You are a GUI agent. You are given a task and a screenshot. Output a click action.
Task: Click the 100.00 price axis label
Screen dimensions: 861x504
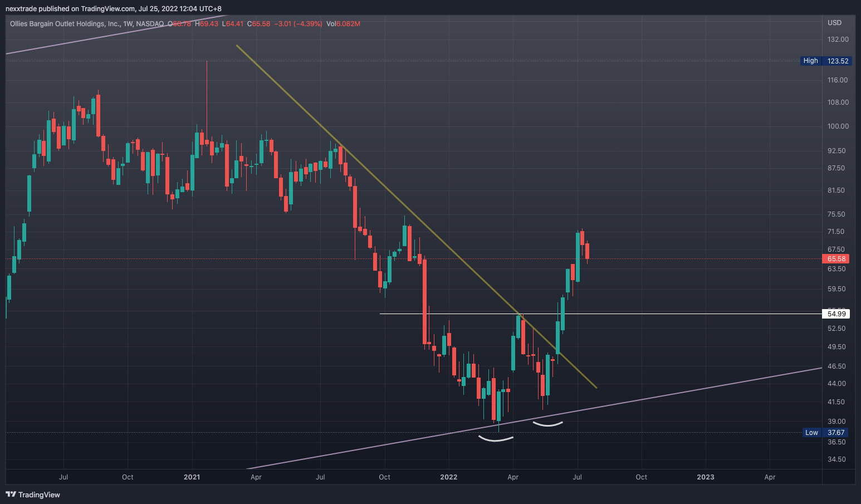(x=838, y=126)
